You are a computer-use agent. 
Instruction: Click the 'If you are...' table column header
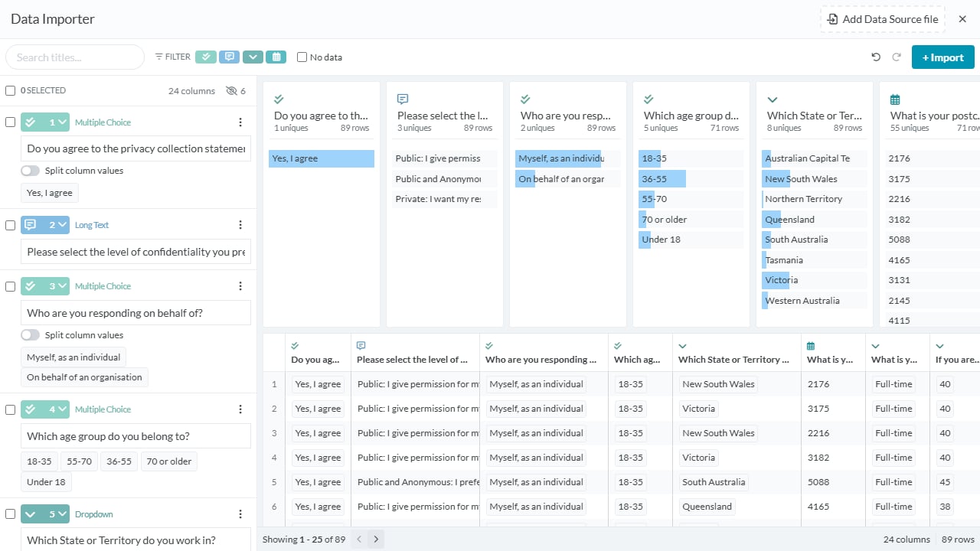[x=955, y=353]
